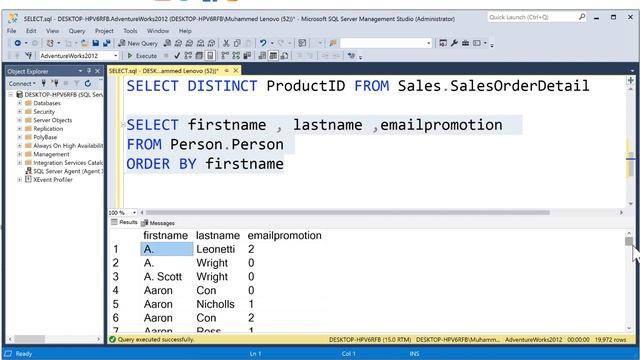640x360 pixels.
Task: Click the Parse checkmark icon
Action: [177, 56]
